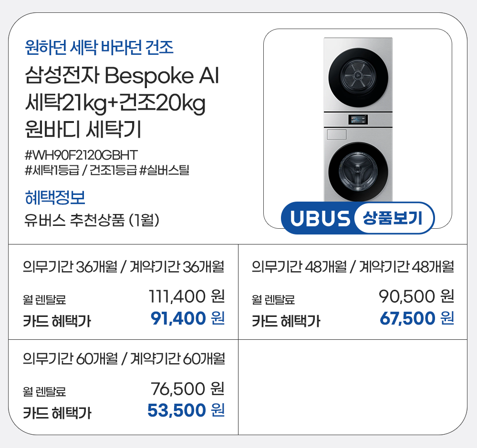Click the 67,500 원 card benefit price
Screen dimensions: 477x448
tap(416, 318)
